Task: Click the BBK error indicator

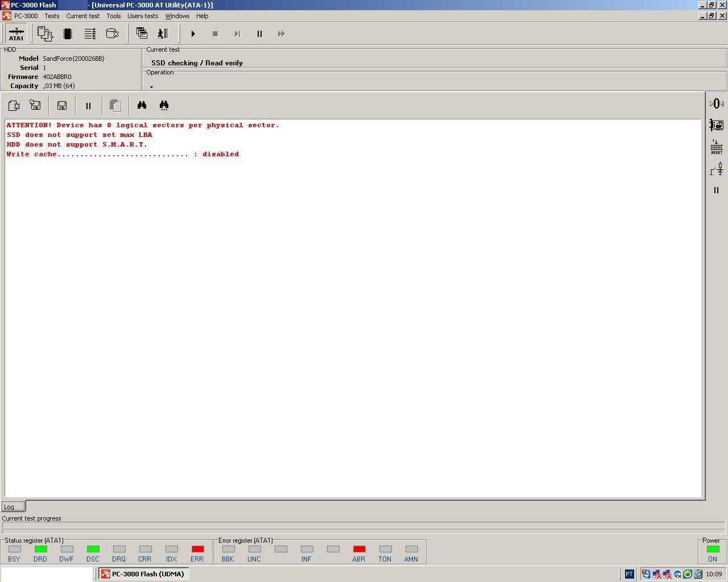Action: point(228,549)
